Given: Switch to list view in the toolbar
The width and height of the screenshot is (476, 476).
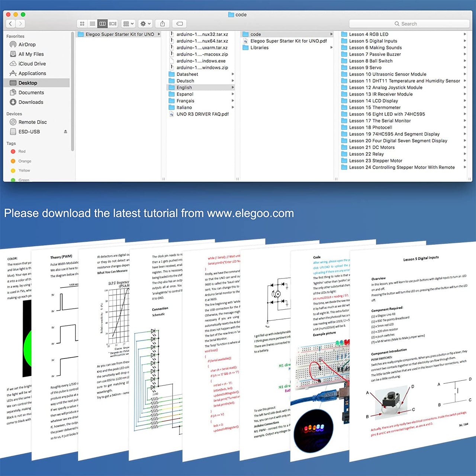Looking at the screenshot, I should (92, 23).
